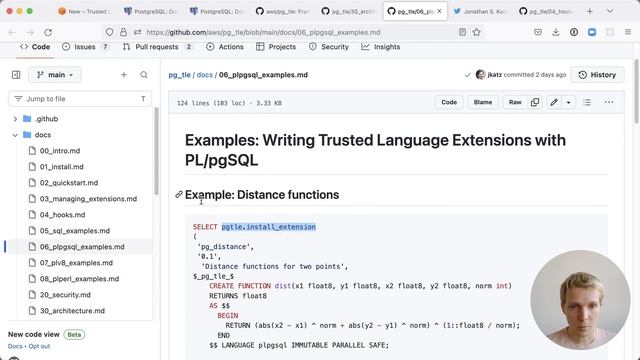Screen dimensions: 640x360
Task: Select 06_plpgsql_examples.md in tree
Action: pos(82,247)
